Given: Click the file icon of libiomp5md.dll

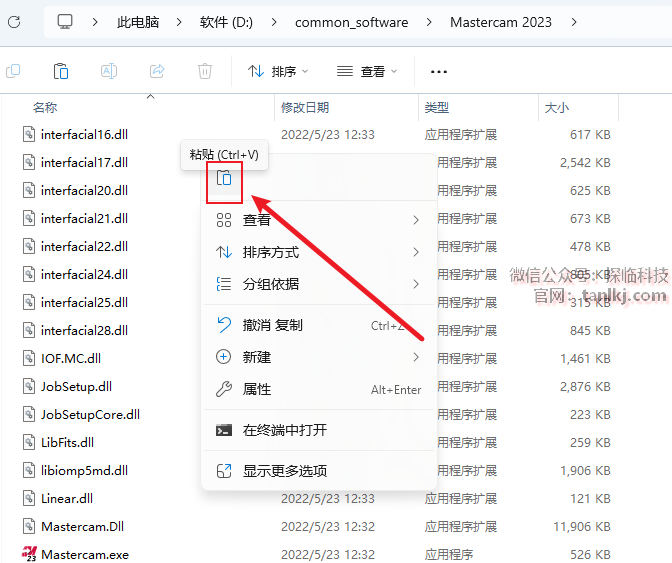Looking at the screenshot, I should click(x=29, y=470).
